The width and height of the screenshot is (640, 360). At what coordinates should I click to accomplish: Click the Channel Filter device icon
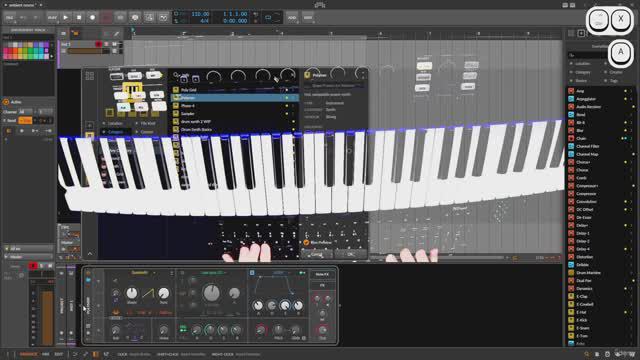click(x=571, y=146)
